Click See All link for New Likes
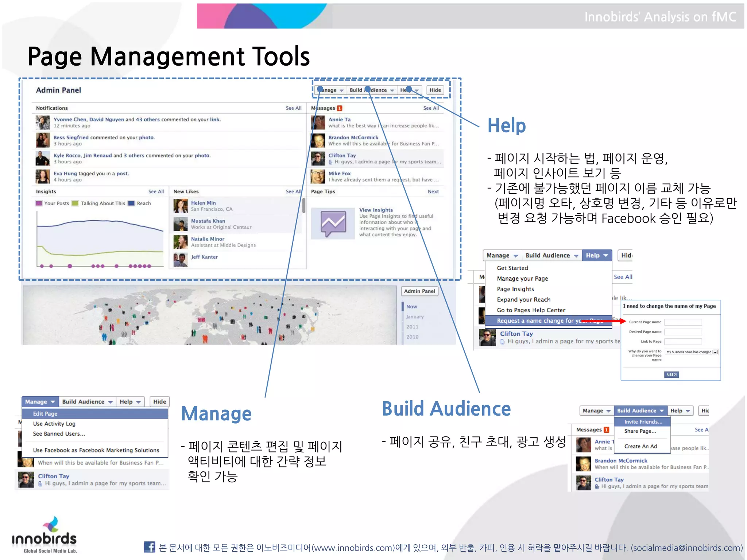This screenshot has height=560, width=747. coord(294,191)
